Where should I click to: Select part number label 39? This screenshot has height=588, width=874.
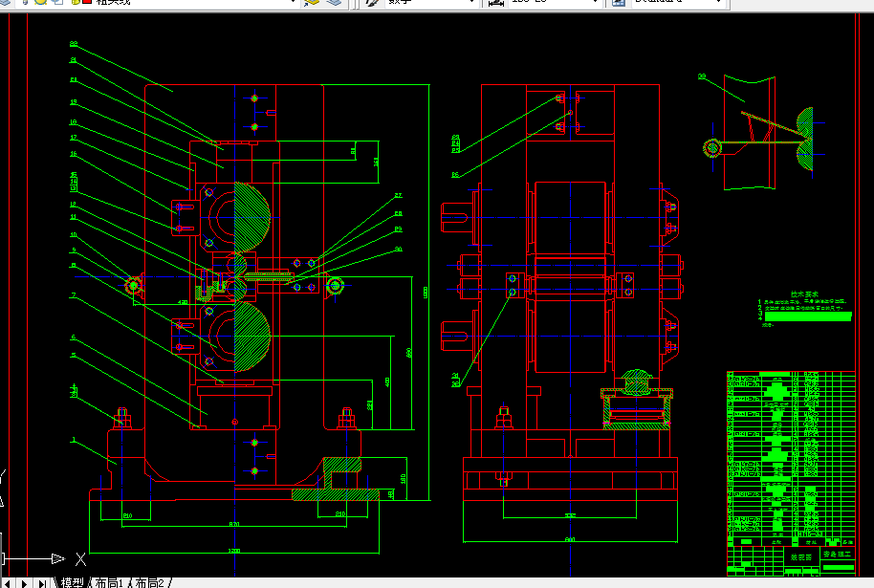pos(702,76)
